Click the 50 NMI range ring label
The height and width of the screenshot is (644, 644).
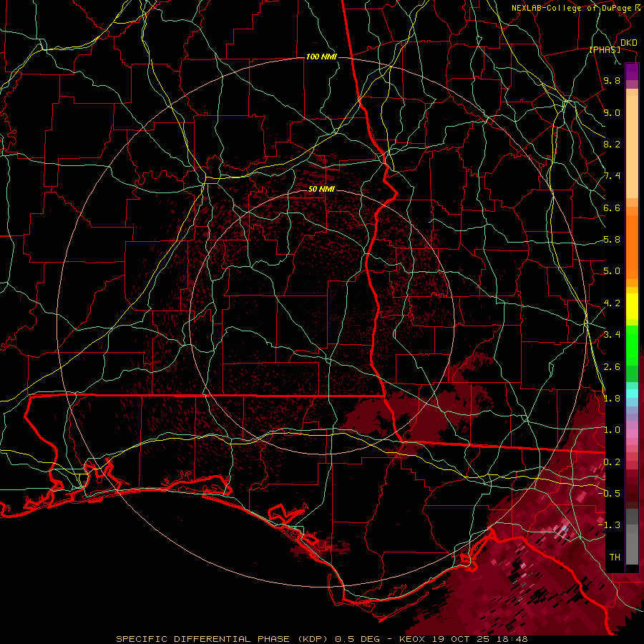321,189
